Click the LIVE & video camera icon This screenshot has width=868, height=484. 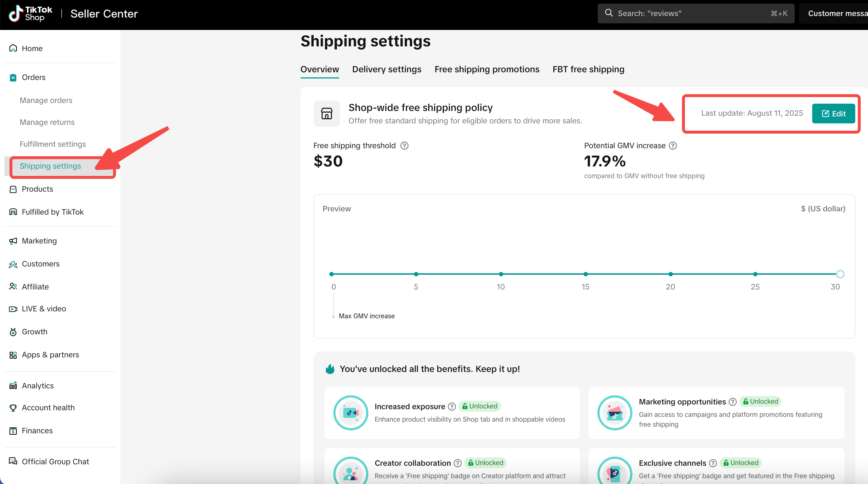point(13,309)
